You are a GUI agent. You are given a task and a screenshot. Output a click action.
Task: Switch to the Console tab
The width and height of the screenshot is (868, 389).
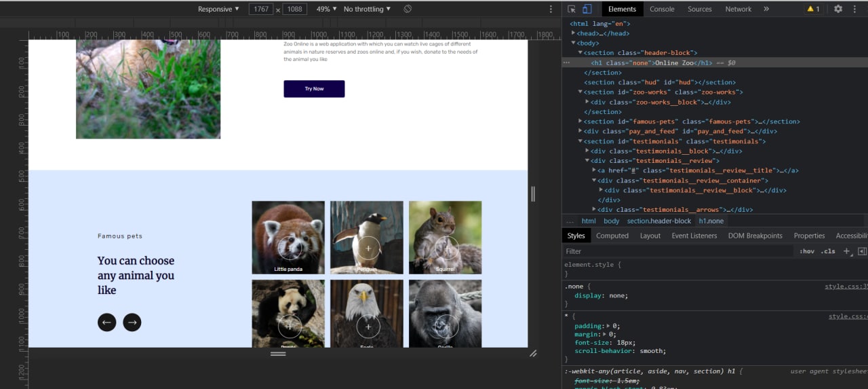[x=662, y=9]
